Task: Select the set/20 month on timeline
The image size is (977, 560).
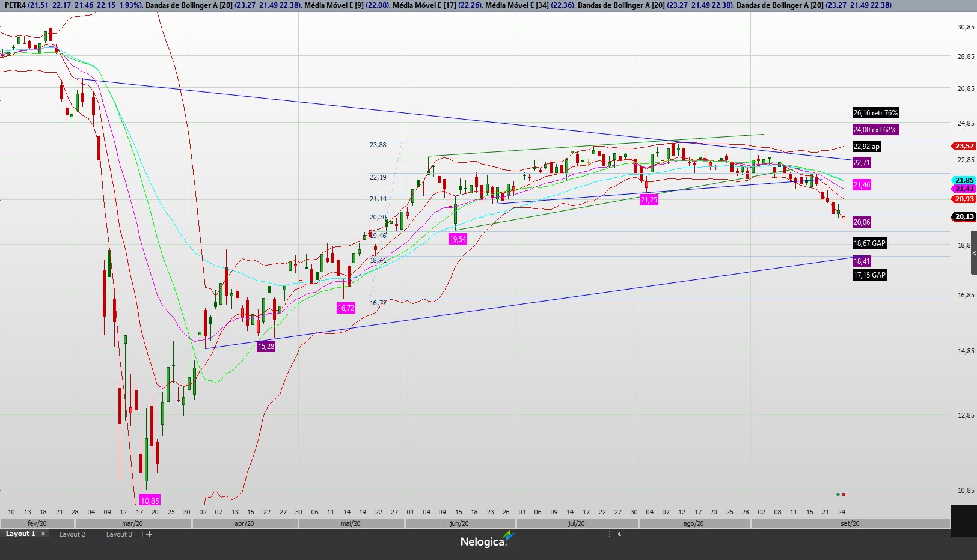Action: (850, 523)
